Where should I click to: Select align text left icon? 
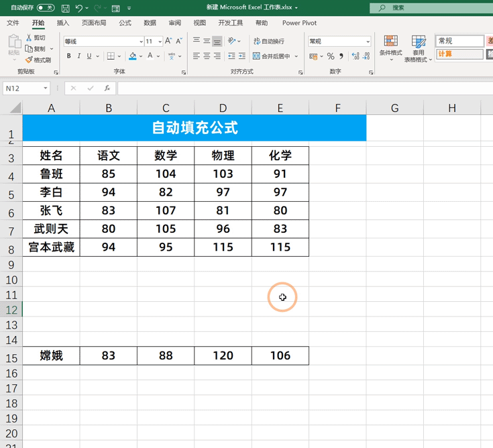click(x=197, y=56)
